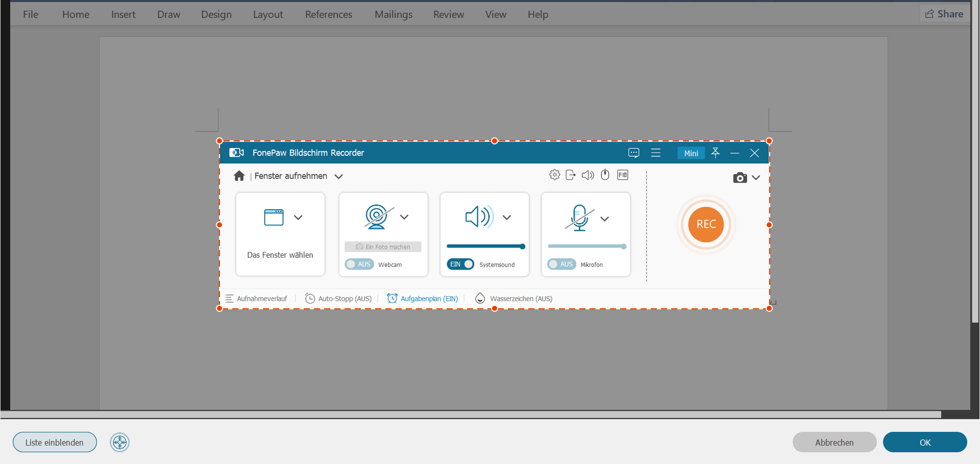Click the Liste einblenden button

[x=55, y=442]
